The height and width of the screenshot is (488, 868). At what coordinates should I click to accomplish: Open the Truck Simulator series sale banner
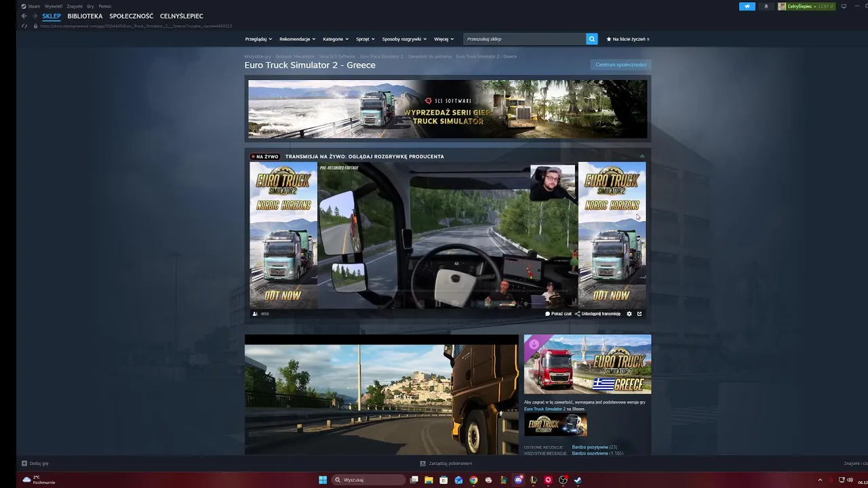click(x=448, y=109)
